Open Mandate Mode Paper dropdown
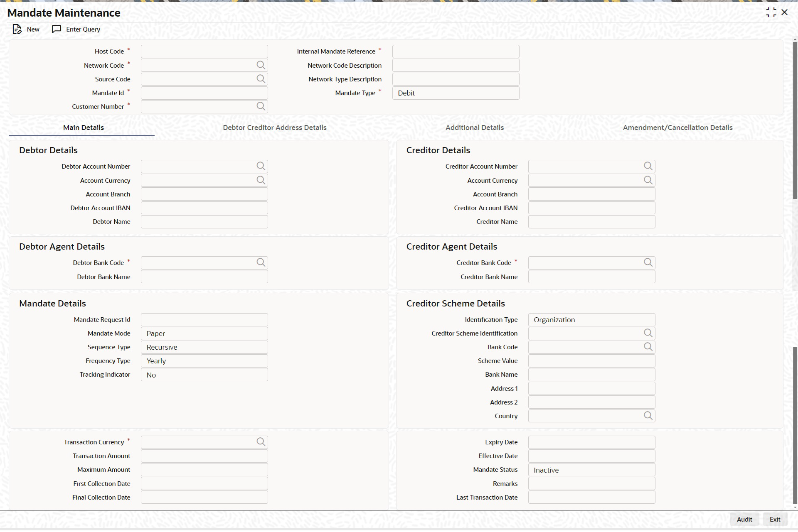 204,333
